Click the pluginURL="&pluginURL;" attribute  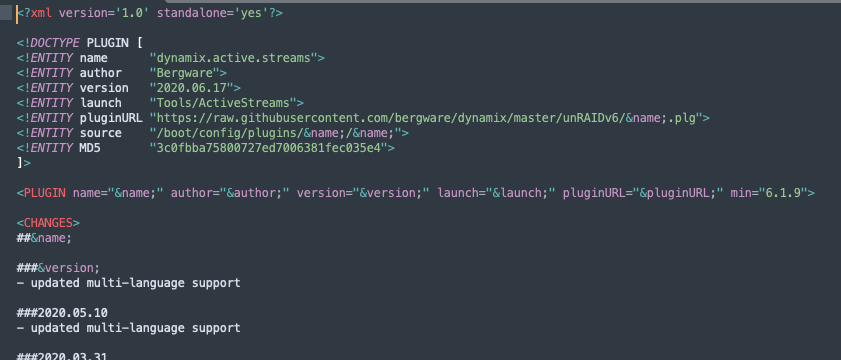(x=643, y=193)
